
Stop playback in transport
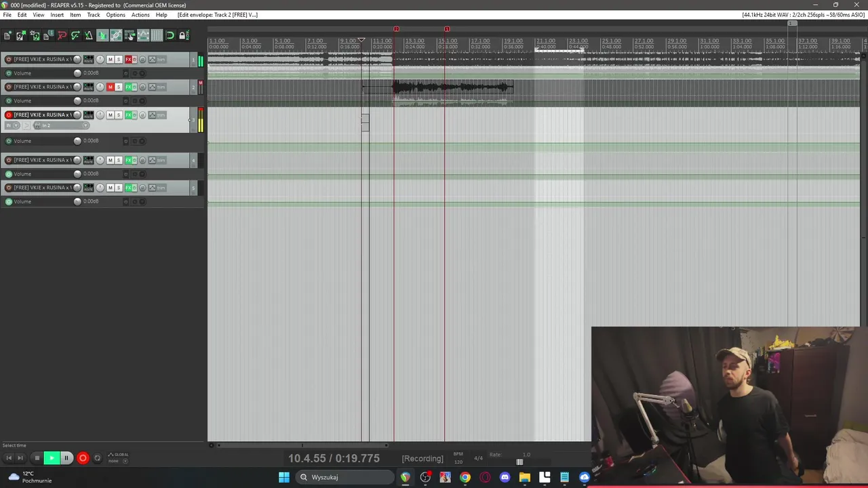[x=37, y=458]
